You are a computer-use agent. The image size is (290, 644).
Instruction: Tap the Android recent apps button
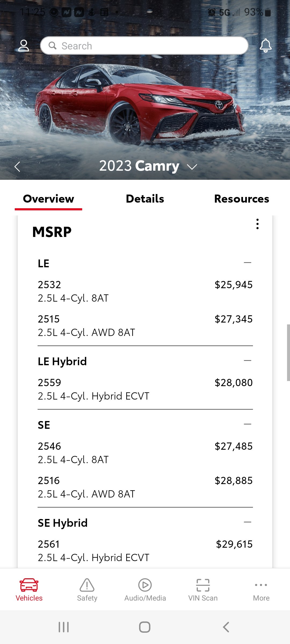point(64,627)
